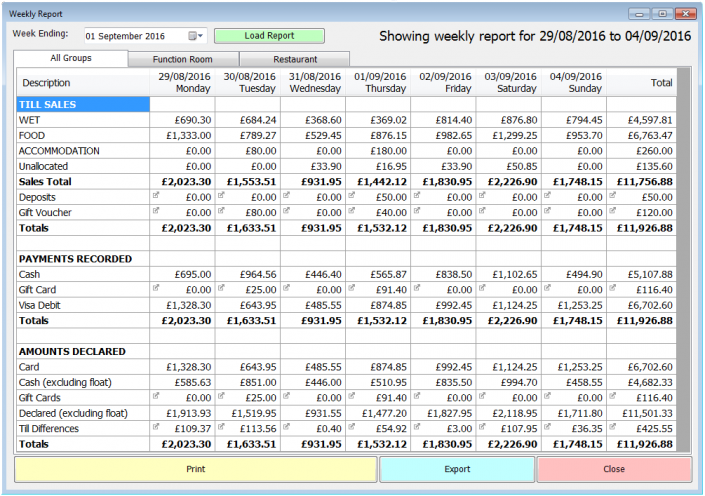Open Til Differences detail icon for Friday
705x496 pixels.
pos(416,427)
